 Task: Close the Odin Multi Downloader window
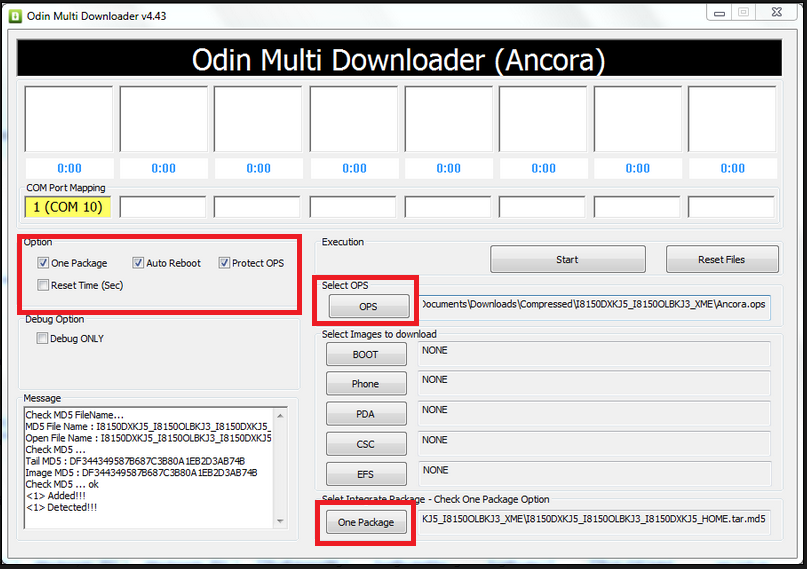tap(777, 12)
